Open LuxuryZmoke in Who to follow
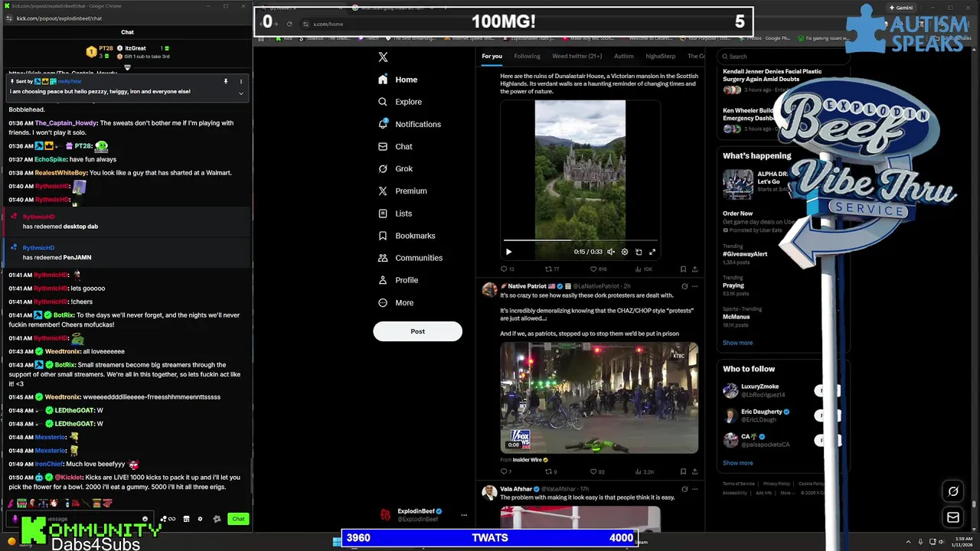This screenshot has width=980, height=551. 759,386
